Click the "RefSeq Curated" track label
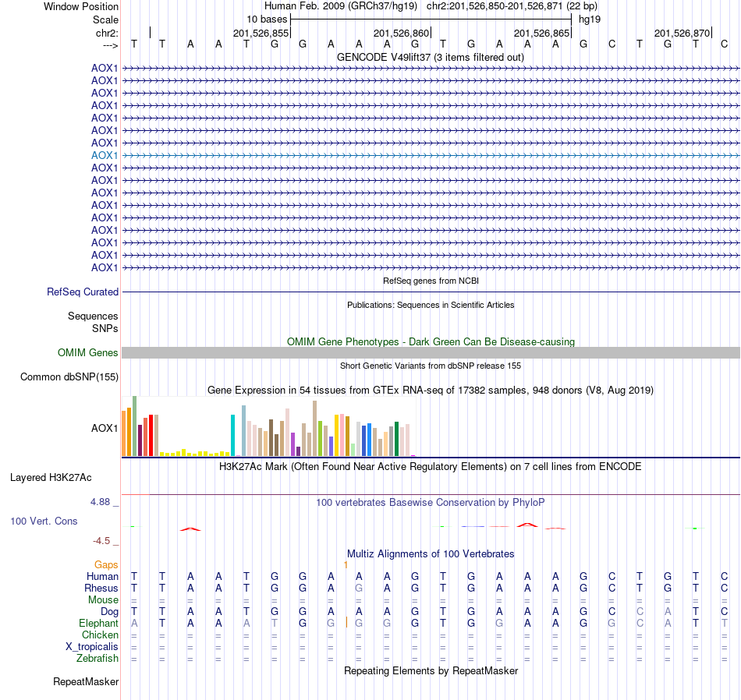This screenshot has width=741, height=700. tap(82, 292)
